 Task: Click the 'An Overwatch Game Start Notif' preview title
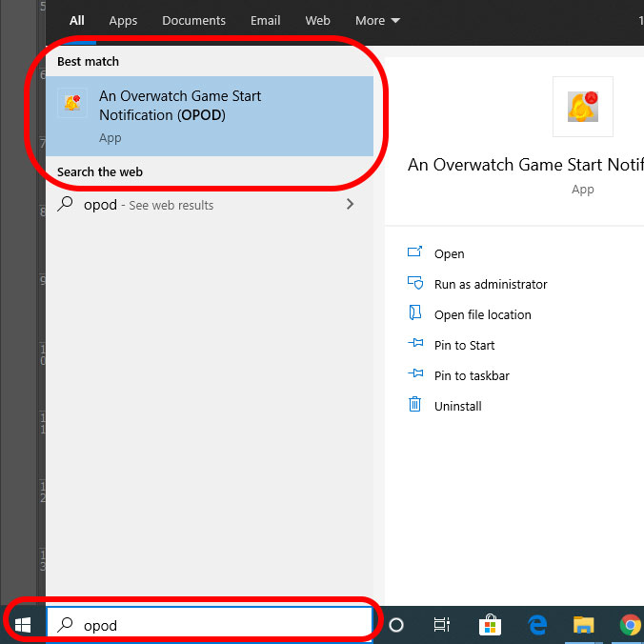coord(526,165)
